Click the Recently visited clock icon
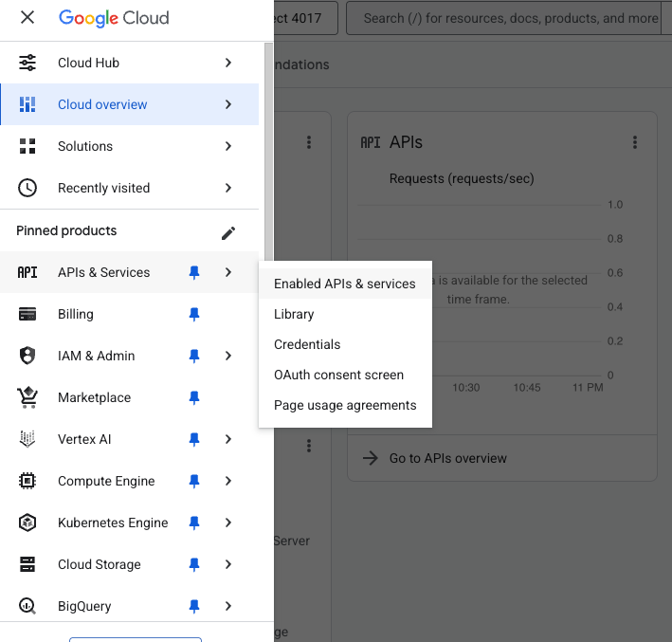The width and height of the screenshot is (672, 642). tap(27, 188)
